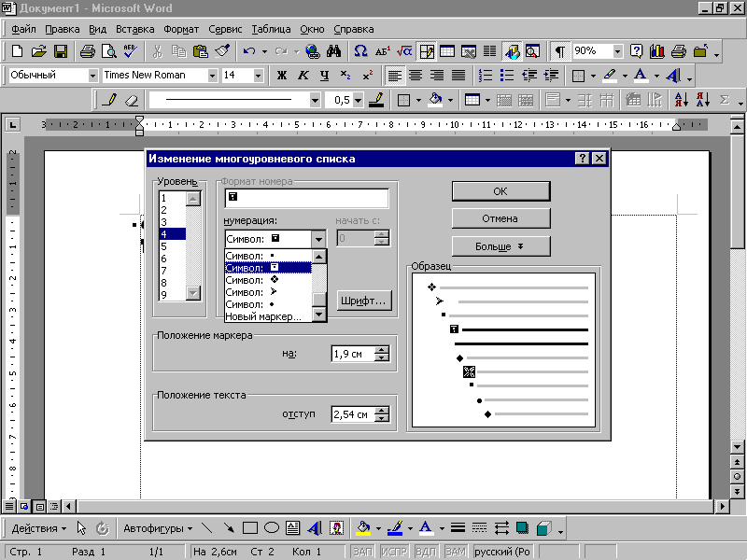Click fill color bucket in drawing toolbar

click(x=363, y=528)
